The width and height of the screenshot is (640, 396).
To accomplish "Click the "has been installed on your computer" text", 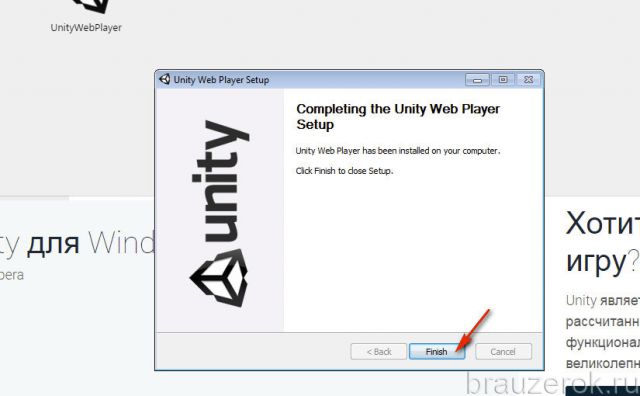I will click(x=431, y=151).
